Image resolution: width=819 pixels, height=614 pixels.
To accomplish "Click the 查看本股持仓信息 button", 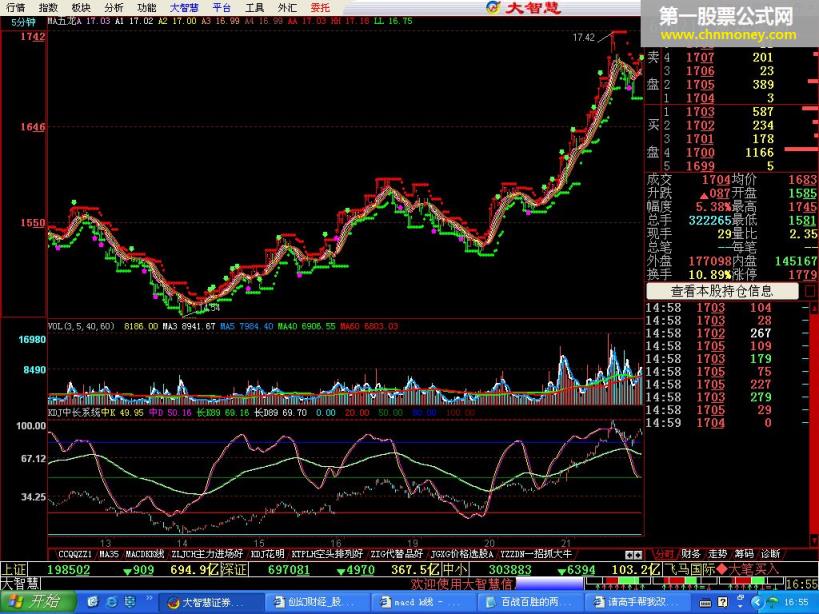I will (722, 291).
